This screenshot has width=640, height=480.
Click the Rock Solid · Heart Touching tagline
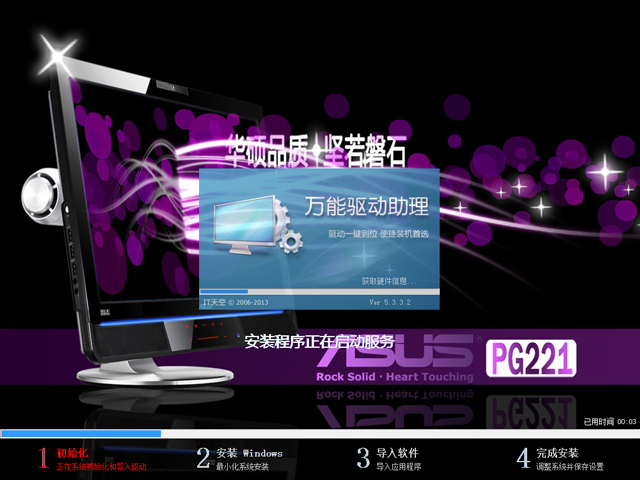pos(395,376)
